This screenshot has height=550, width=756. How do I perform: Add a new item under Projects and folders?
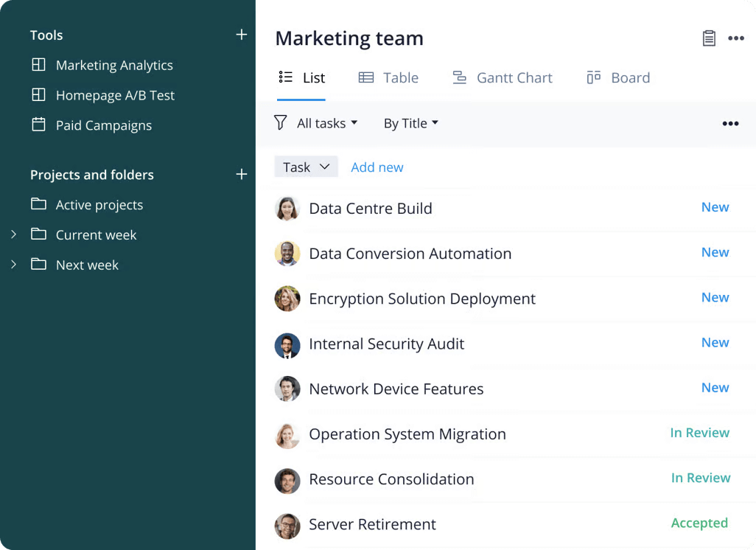241,174
